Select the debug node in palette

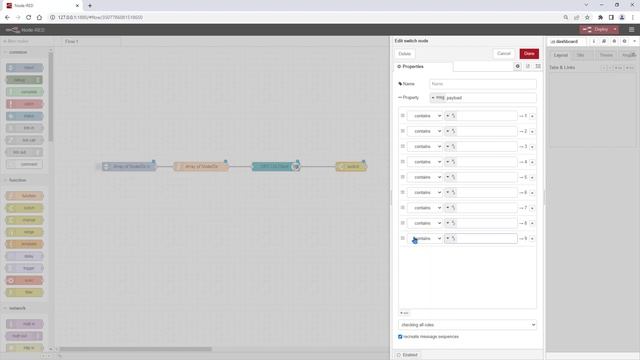click(x=24, y=80)
